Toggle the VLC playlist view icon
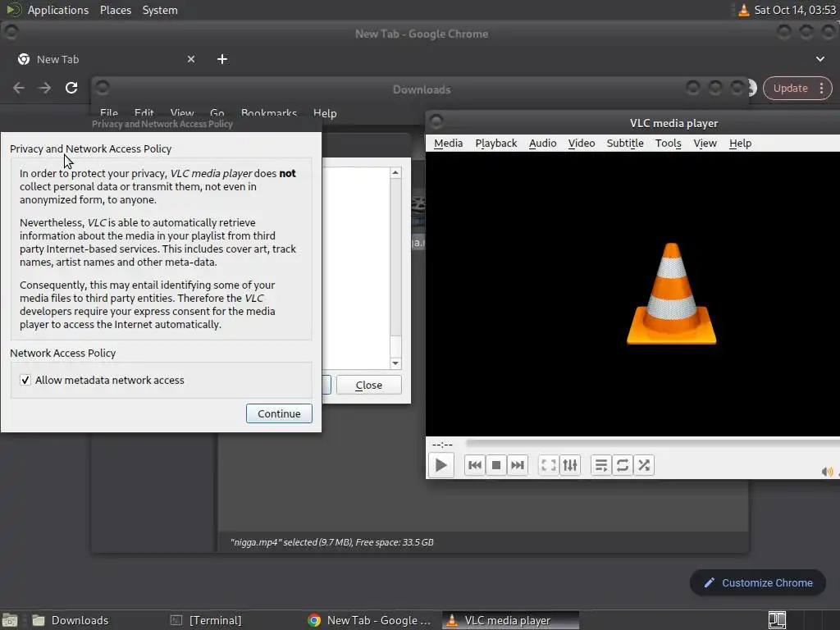840x630 pixels. pyautogui.click(x=601, y=465)
